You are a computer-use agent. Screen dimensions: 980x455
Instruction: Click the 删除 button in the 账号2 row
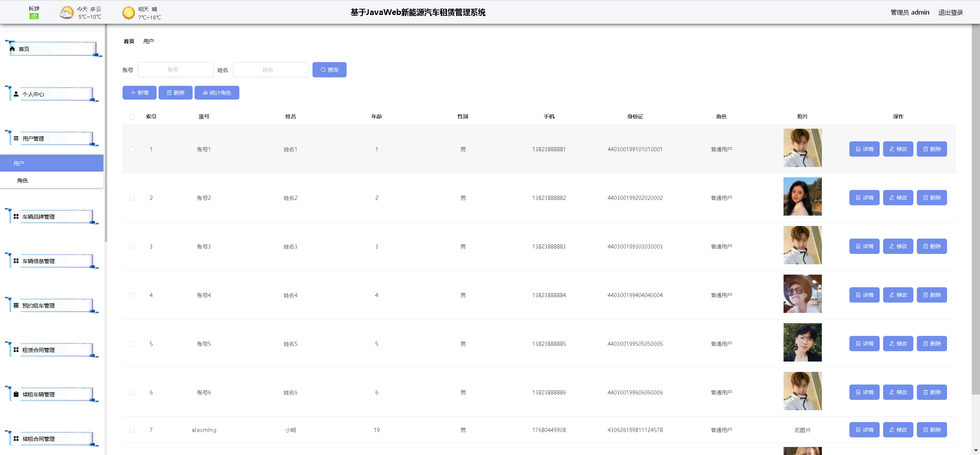pos(932,198)
